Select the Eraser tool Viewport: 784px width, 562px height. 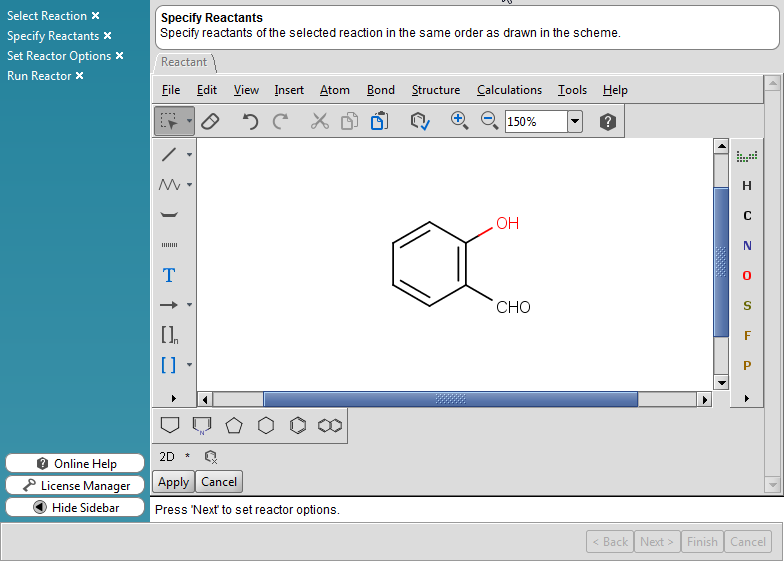210,121
